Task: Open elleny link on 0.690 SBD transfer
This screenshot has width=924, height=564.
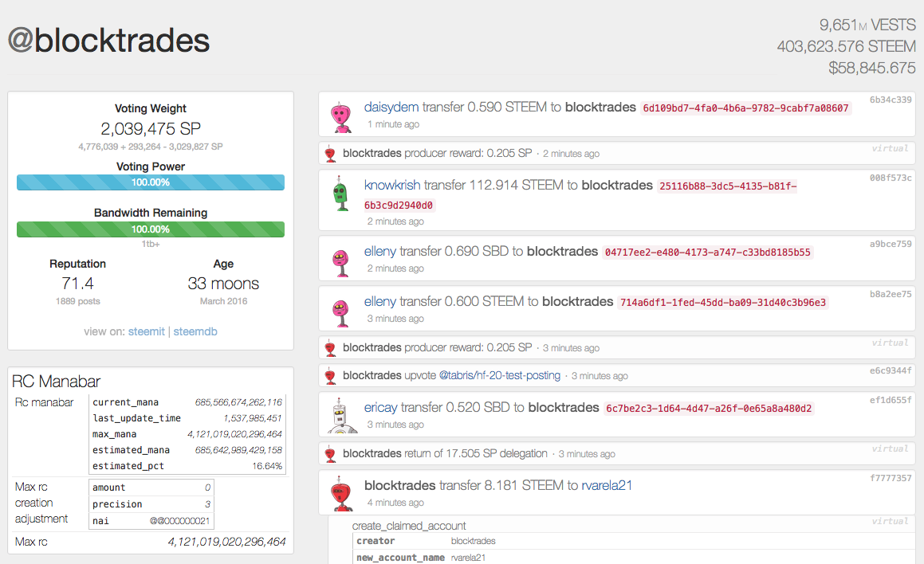Action: [380, 252]
